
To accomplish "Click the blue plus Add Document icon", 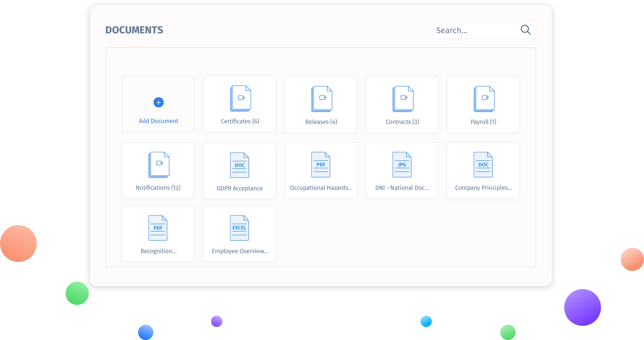I will [158, 102].
